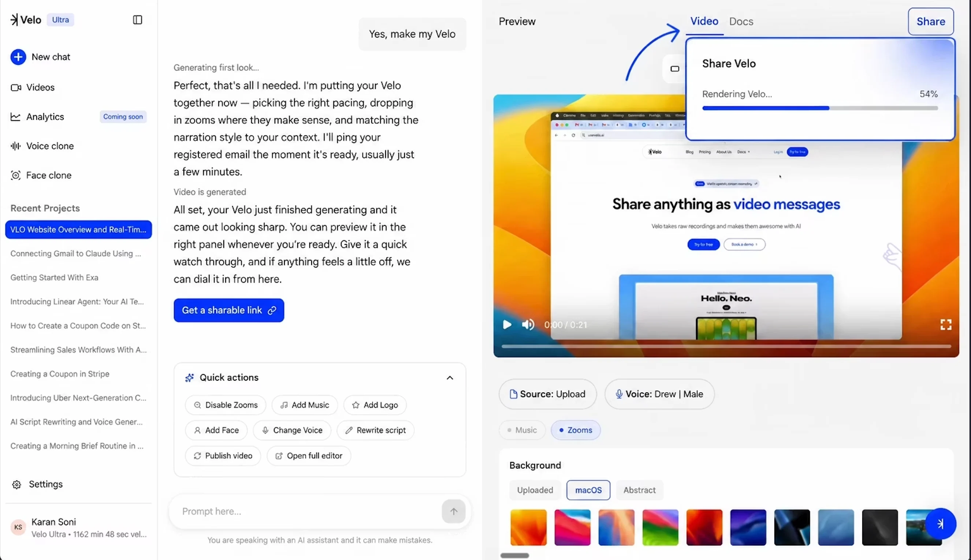The width and height of the screenshot is (971, 560).
Task: Enter fullscreen for the preview video
Action: point(946,325)
